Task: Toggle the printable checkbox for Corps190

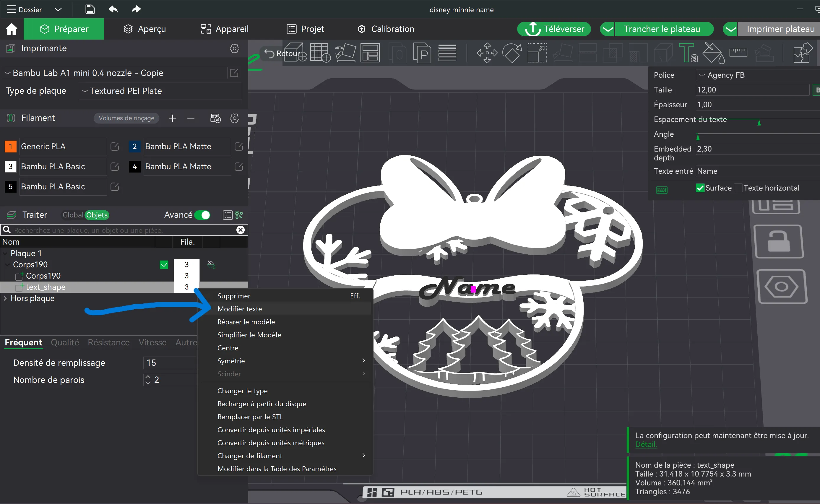Action: [x=164, y=265]
